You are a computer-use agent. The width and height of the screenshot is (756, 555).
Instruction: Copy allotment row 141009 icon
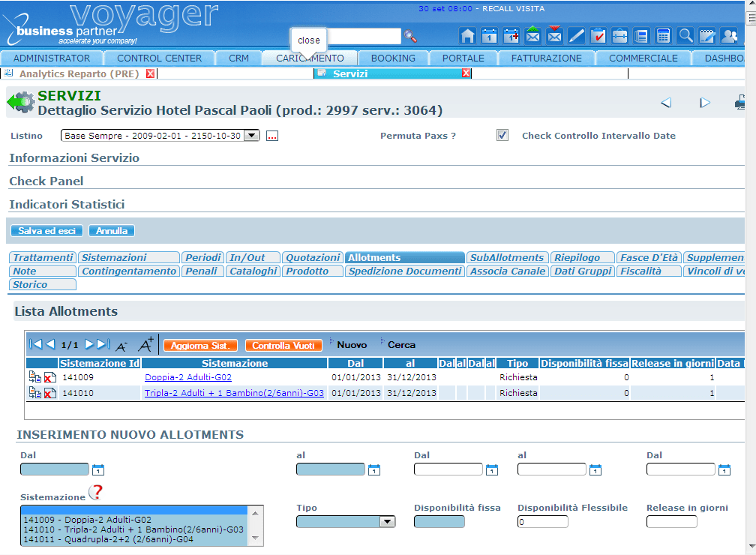(34, 377)
